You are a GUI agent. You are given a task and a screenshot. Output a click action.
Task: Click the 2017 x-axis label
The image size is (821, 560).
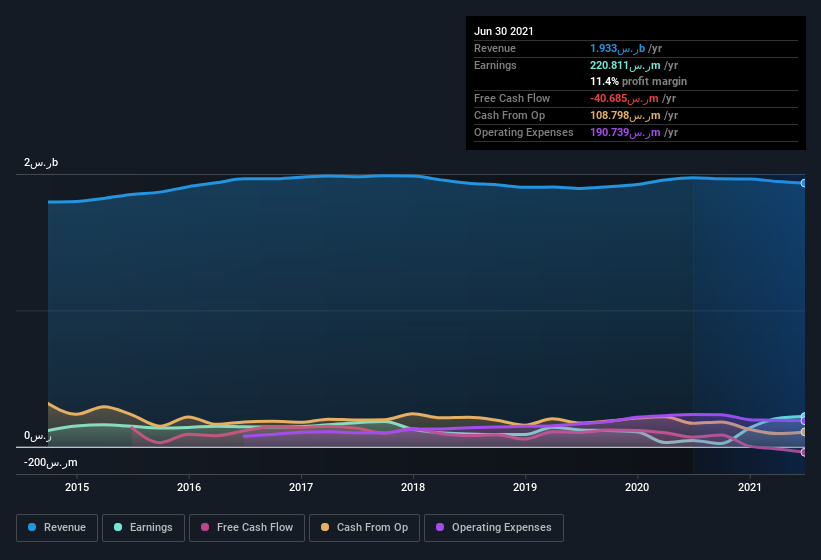pyautogui.click(x=301, y=487)
